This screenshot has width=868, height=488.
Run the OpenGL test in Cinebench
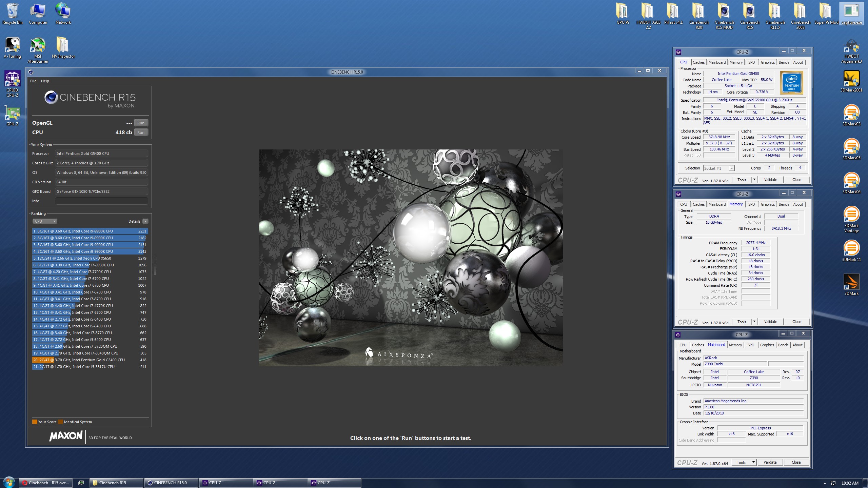click(141, 123)
